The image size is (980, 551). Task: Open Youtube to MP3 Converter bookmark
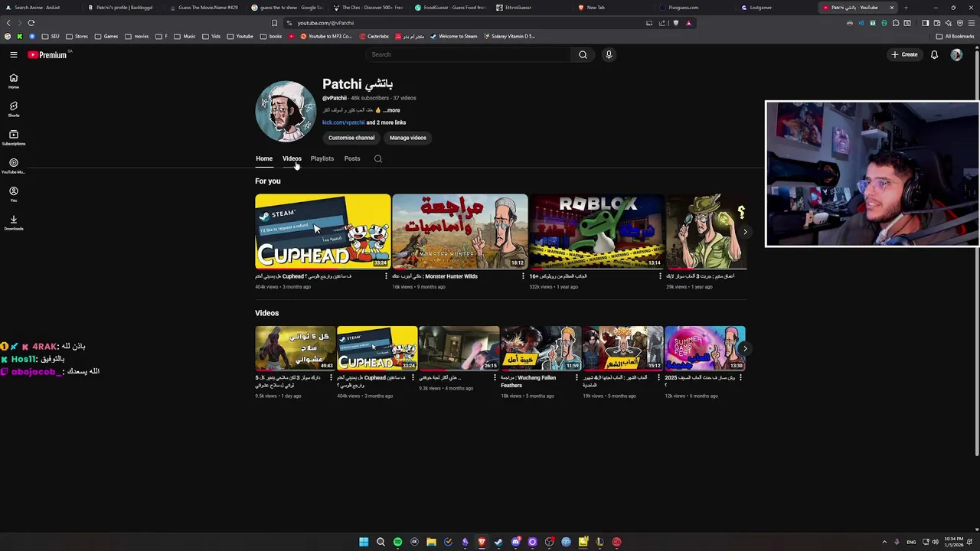(325, 36)
